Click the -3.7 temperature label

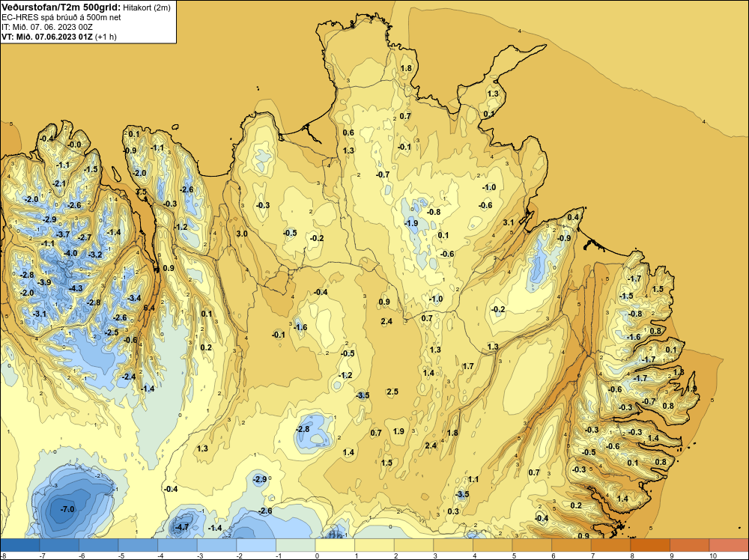coord(63,234)
